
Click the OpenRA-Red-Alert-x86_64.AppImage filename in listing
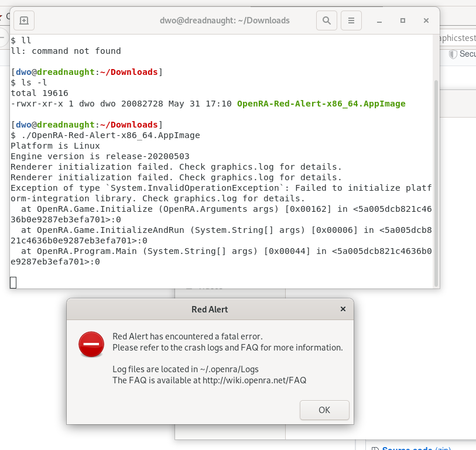click(321, 104)
